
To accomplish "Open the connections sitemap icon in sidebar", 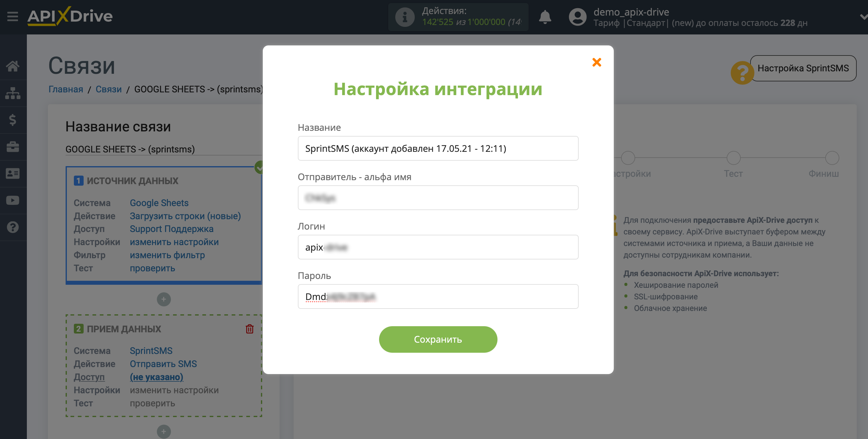I will 13,93.
